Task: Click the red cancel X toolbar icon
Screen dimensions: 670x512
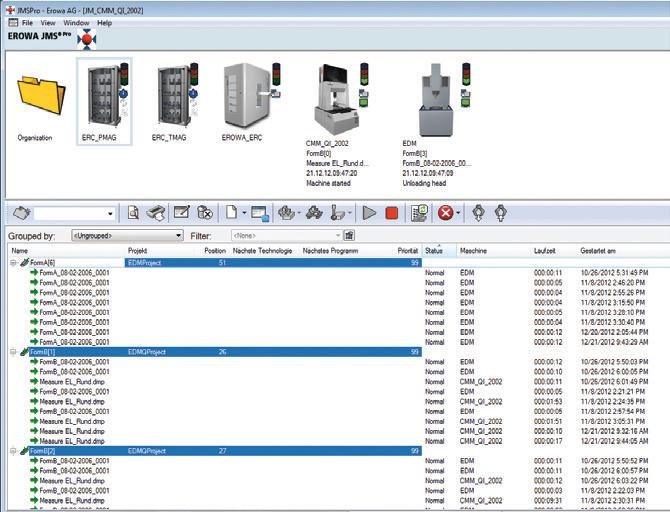Action: tap(446, 213)
